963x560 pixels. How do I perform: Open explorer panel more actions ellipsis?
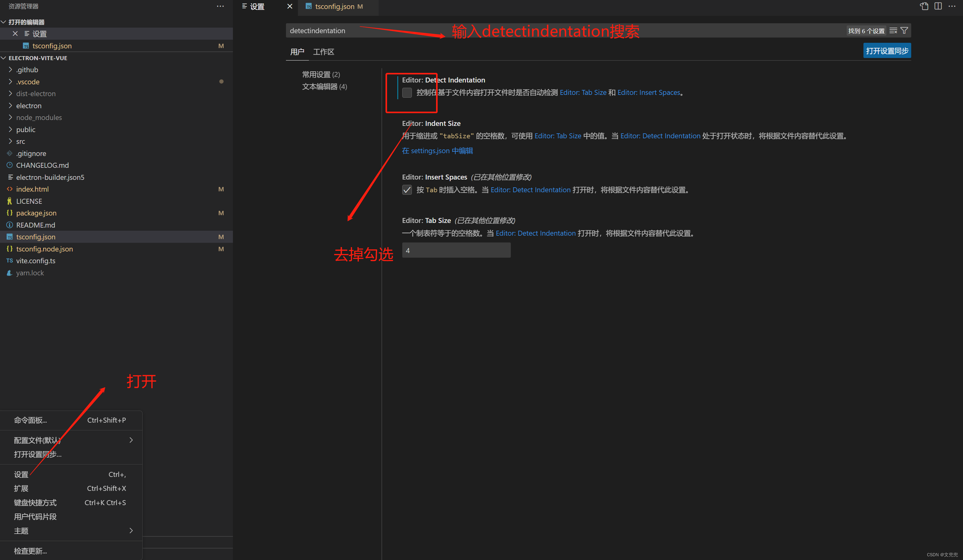(220, 6)
